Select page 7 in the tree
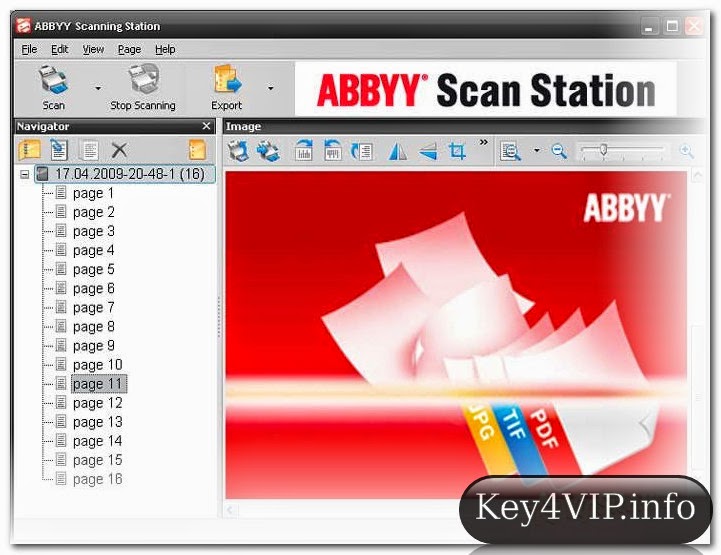 [x=93, y=308]
